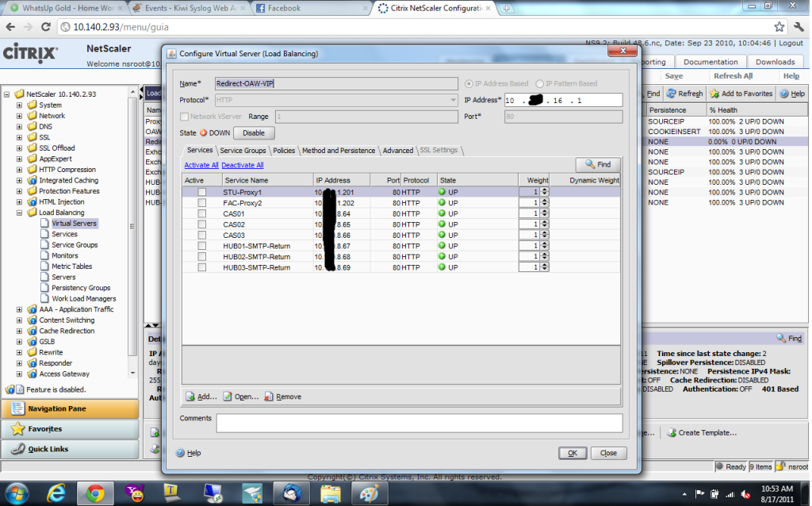The height and width of the screenshot is (506, 812).
Task: Open the Service Groups tab
Action: (243, 150)
